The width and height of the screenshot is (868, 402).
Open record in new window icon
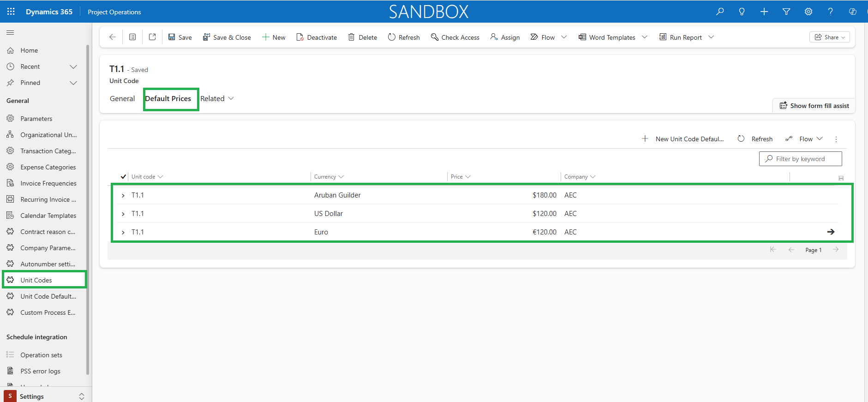[x=152, y=37]
